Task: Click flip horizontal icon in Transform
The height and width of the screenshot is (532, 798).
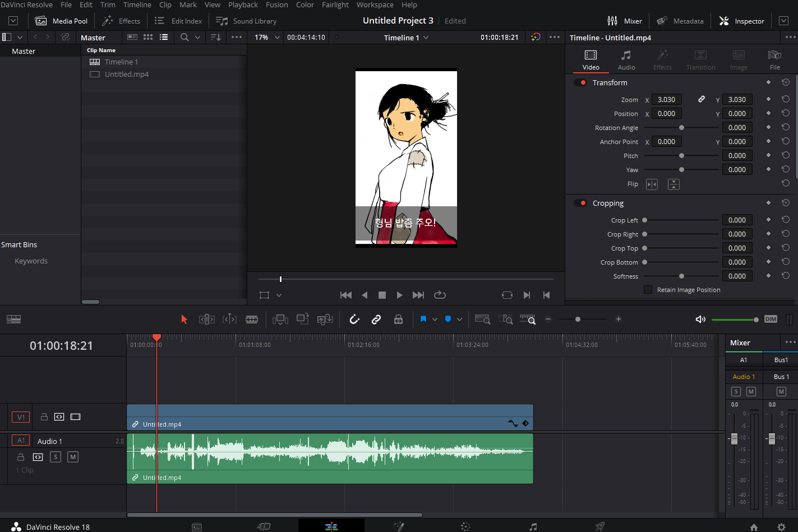Action: 652,184
